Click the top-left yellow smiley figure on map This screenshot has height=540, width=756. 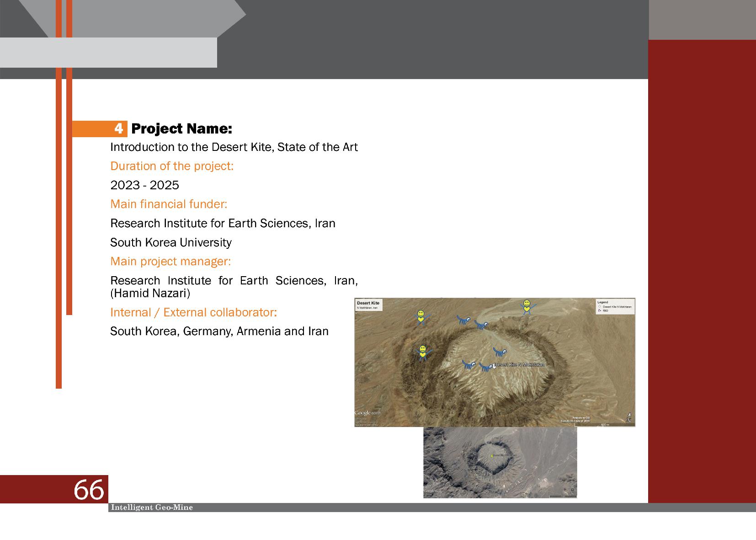tap(421, 316)
